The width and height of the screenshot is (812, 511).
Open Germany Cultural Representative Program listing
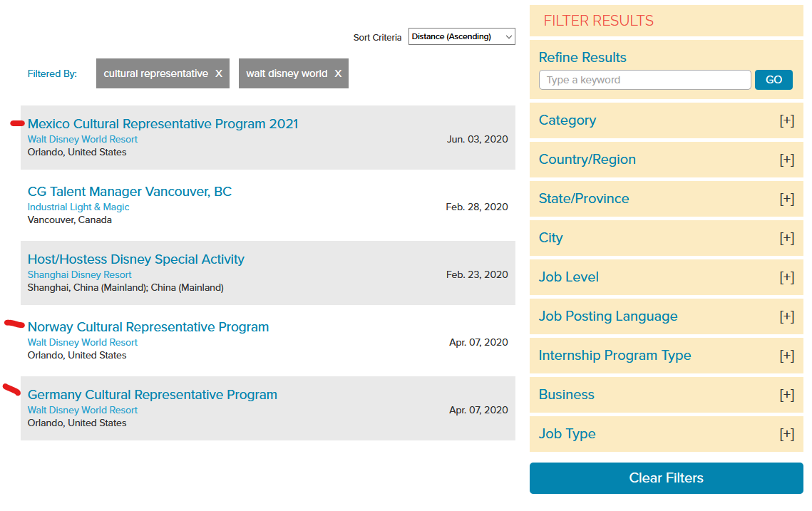point(153,395)
